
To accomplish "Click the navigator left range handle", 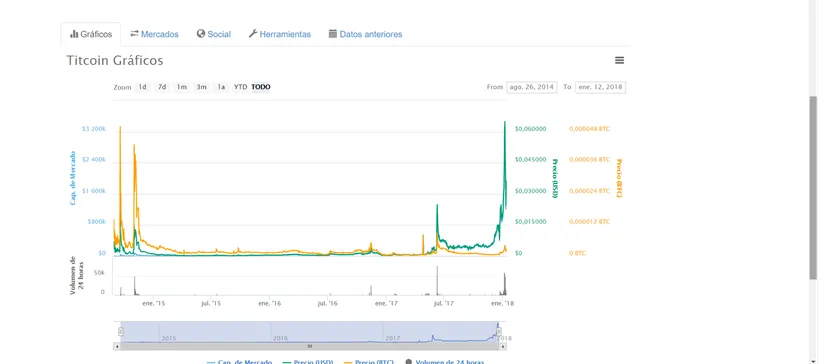I will (120, 331).
